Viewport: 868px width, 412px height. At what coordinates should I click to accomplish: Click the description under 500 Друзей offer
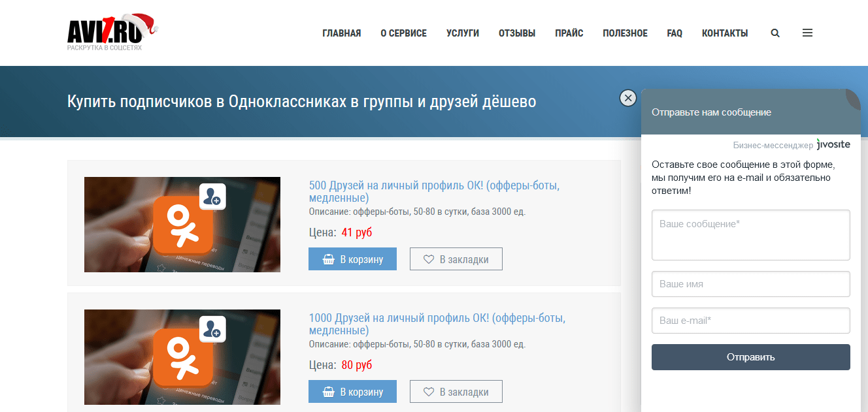pos(417,212)
